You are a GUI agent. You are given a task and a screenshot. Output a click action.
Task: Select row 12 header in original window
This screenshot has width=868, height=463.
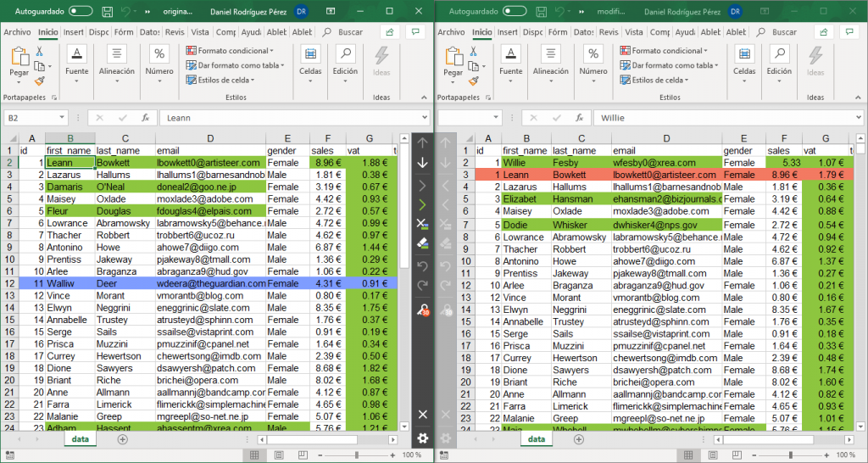9,283
